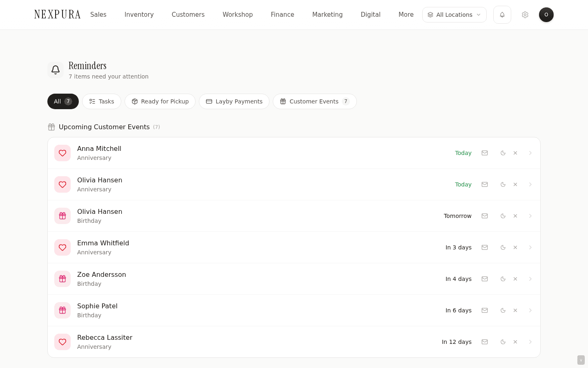Screen dimensions: 588x368
Task: Open Olivia Hansen's birthday row chevron
Action: pyautogui.click(x=530, y=216)
